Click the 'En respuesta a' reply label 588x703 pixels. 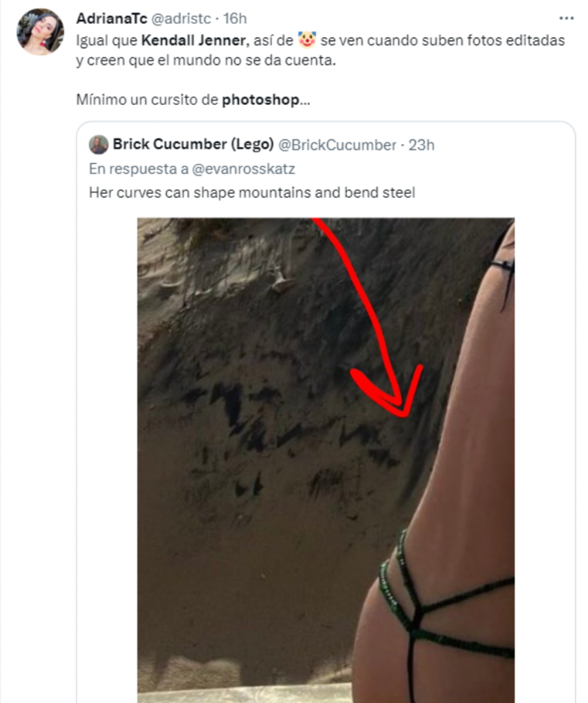click(138, 169)
